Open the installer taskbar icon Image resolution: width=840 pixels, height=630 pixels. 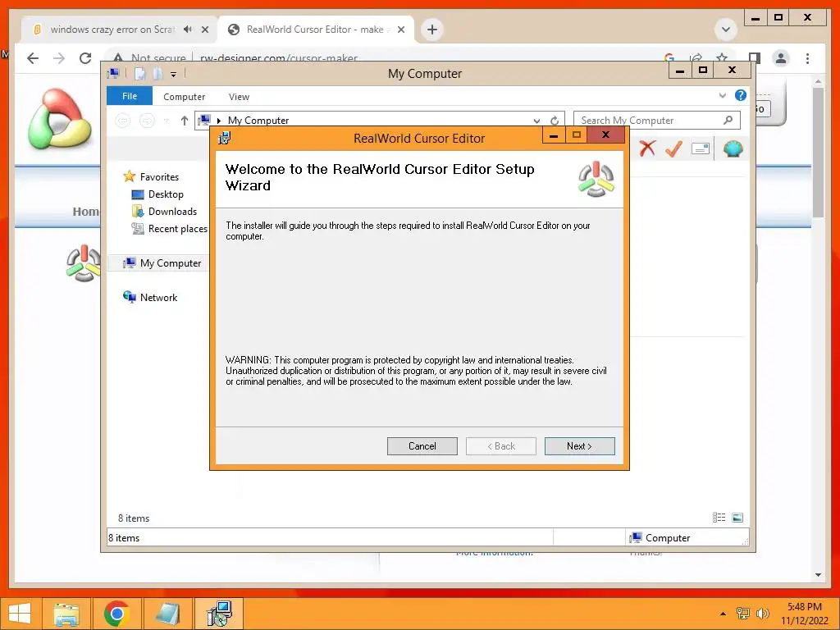click(219, 614)
